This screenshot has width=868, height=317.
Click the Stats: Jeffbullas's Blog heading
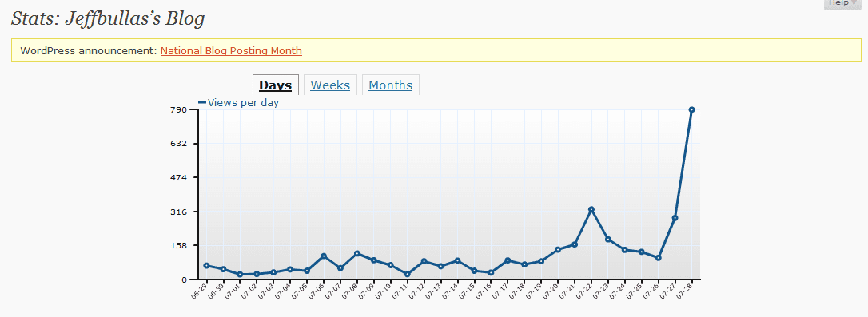pos(108,18)
